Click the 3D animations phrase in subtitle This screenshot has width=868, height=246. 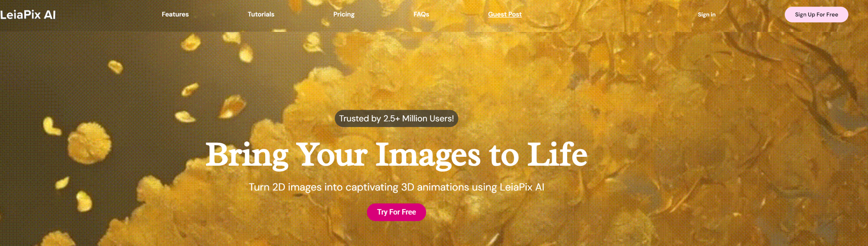(x=435, y=187)
